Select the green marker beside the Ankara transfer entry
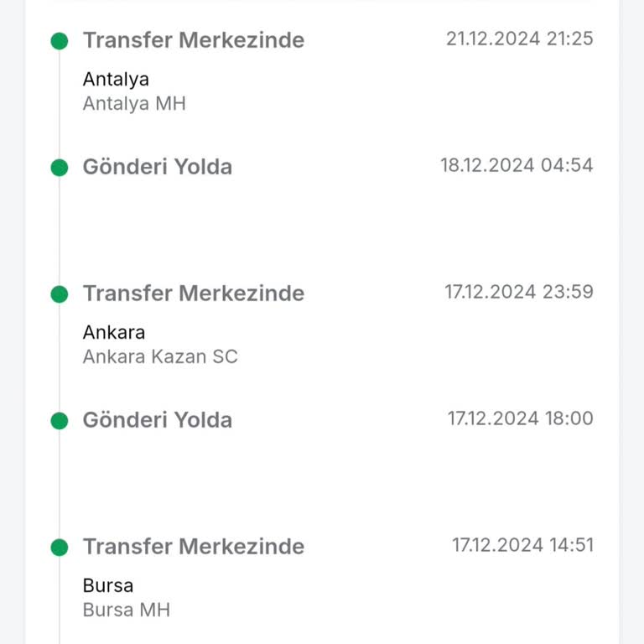644x644 pixels. 59,293
